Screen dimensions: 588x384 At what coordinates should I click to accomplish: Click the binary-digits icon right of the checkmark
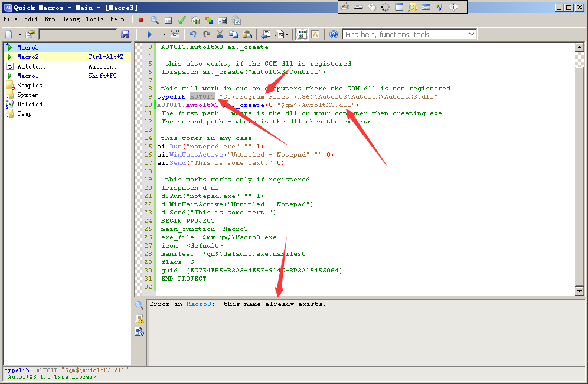[x=195, y=20]
